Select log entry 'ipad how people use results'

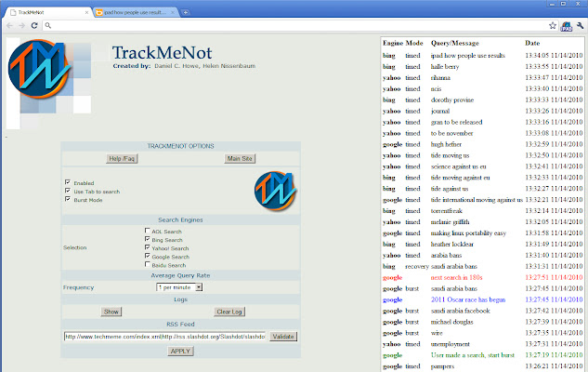point(468,56)
